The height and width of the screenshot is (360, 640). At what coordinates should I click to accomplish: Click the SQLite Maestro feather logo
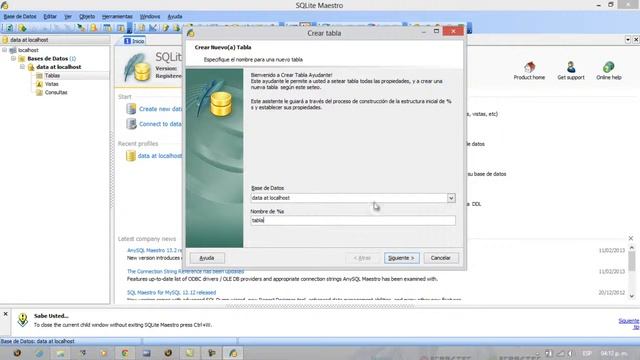137,67
